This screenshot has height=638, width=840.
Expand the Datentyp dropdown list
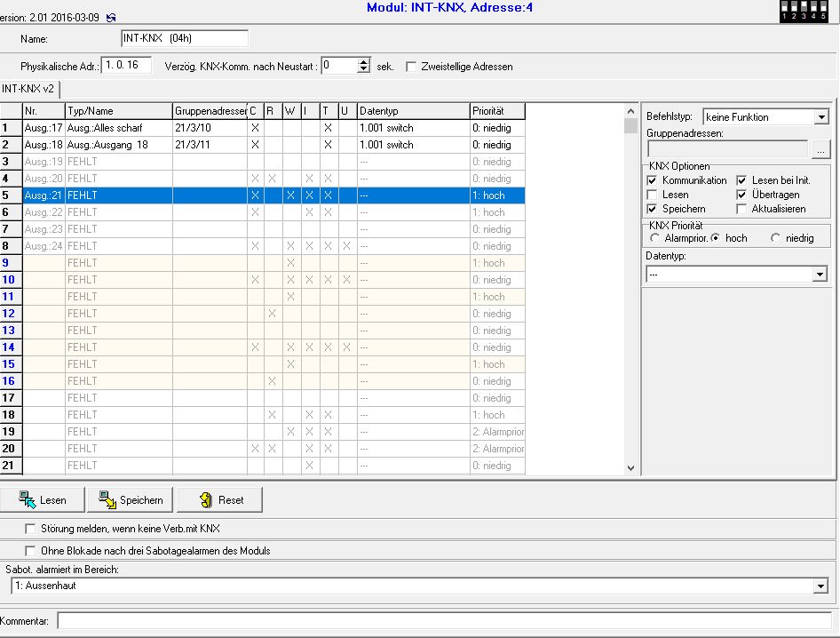[820, 275]
